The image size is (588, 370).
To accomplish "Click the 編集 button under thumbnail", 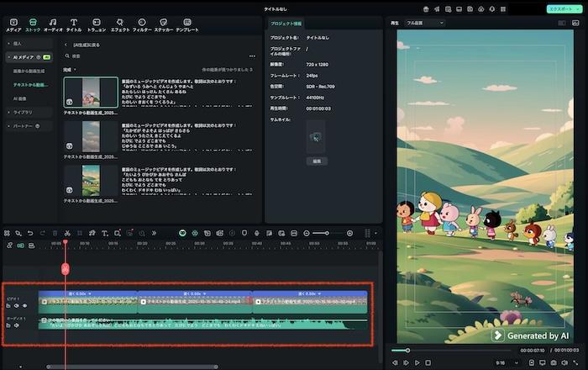I will coord(317,161).
